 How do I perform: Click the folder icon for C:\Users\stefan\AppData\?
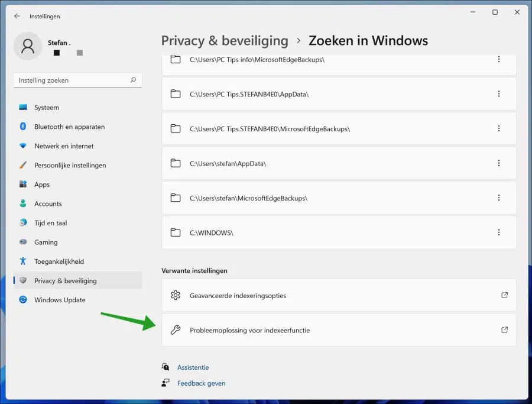click(176, 163)
